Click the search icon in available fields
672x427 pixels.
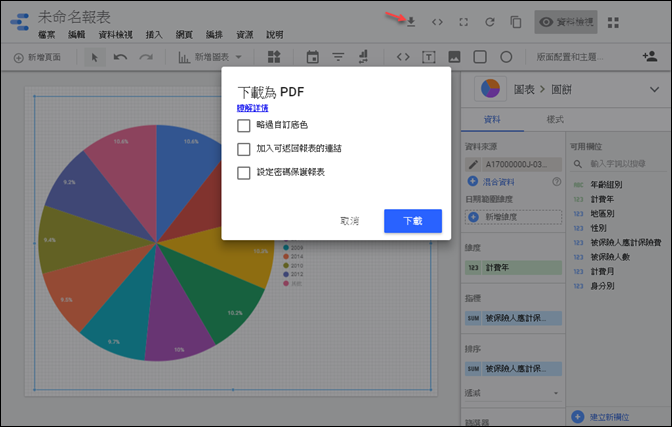click(x=578, y=164)
